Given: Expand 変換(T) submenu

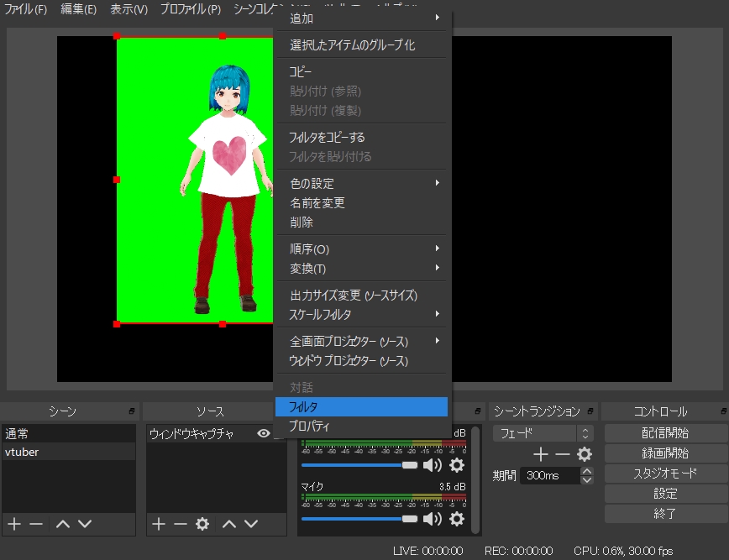Looking at the screenshot, I should tap(361, 269).
